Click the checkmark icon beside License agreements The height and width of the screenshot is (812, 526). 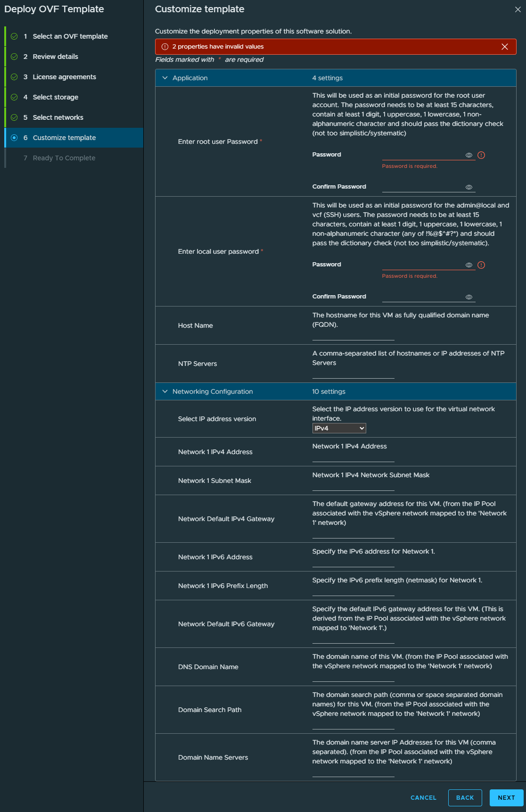tap(14, 77)
